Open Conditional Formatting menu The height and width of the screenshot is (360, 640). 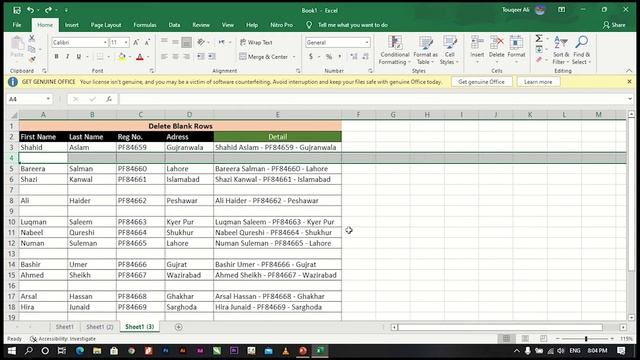394,50
